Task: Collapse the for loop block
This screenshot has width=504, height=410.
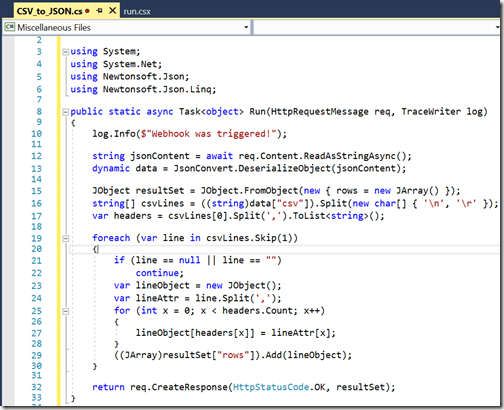Action: [65, 311]
